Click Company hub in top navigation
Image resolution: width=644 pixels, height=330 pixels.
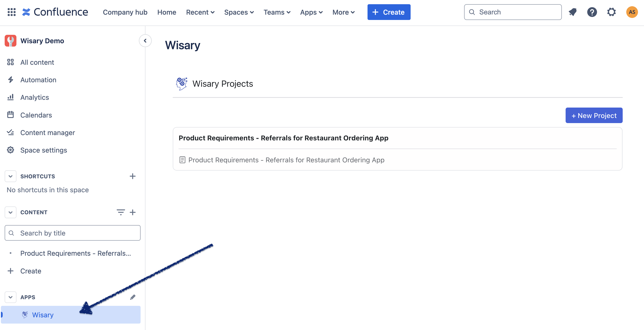pyautogui.click(x=125, y=12)
